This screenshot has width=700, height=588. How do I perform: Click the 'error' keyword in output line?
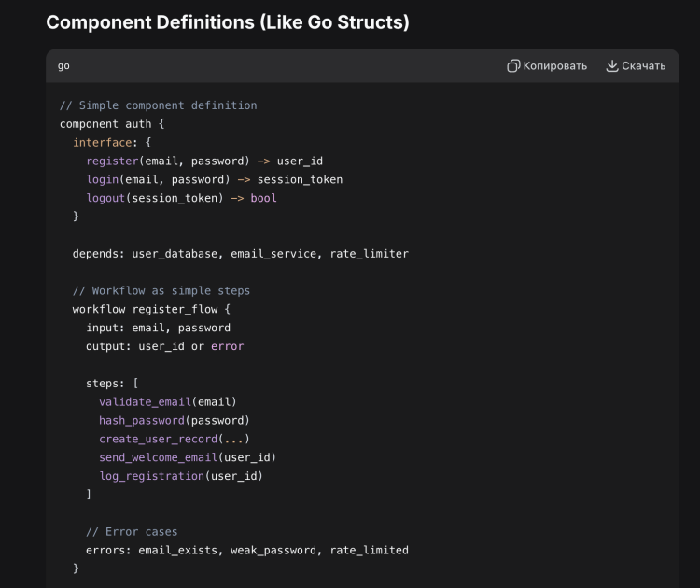[227, 346]
